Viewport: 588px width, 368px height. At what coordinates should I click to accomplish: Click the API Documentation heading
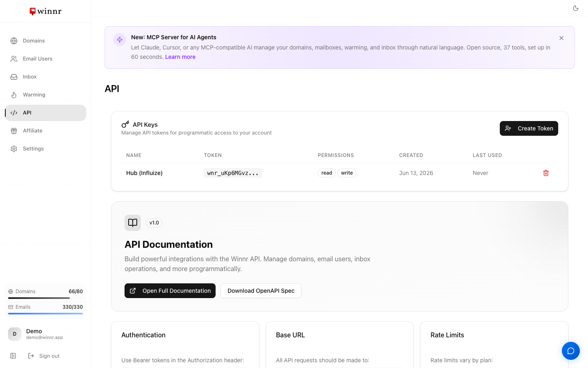pos(169,245)
